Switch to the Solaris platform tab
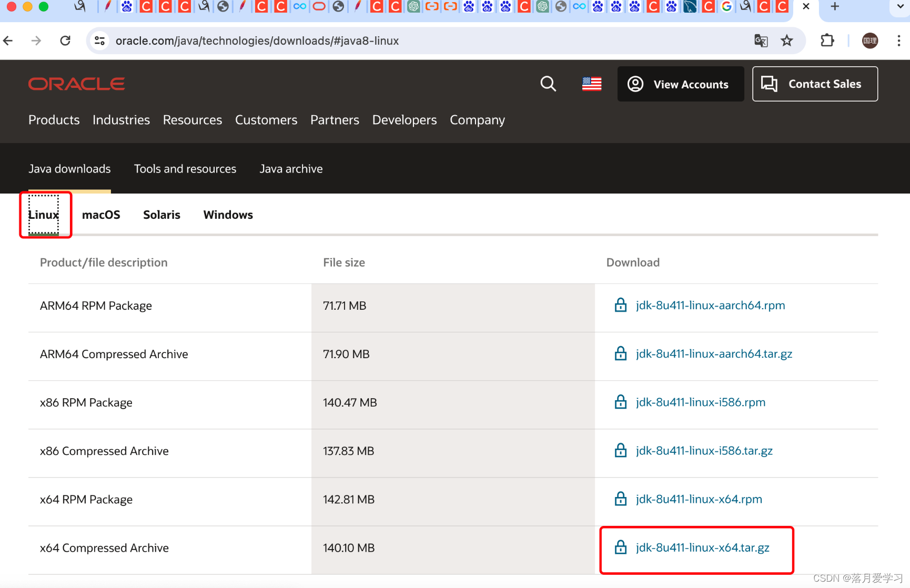910x588 pixels. pos(161,215)
